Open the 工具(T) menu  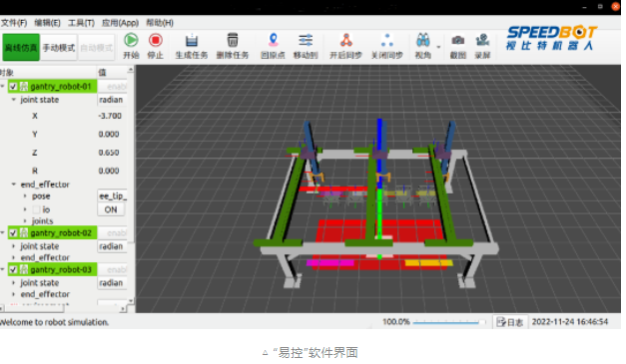[x=81, y=23]
